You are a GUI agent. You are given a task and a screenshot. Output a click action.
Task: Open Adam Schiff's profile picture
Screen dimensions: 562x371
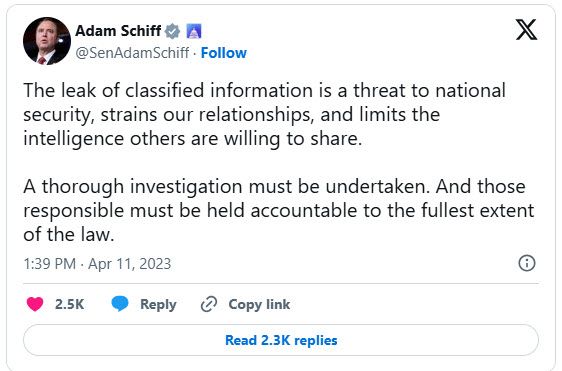pyautogui.click(x=47, y=41)
